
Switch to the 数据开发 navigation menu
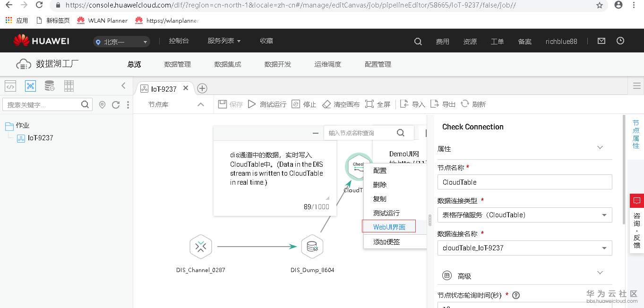[277, 64]
